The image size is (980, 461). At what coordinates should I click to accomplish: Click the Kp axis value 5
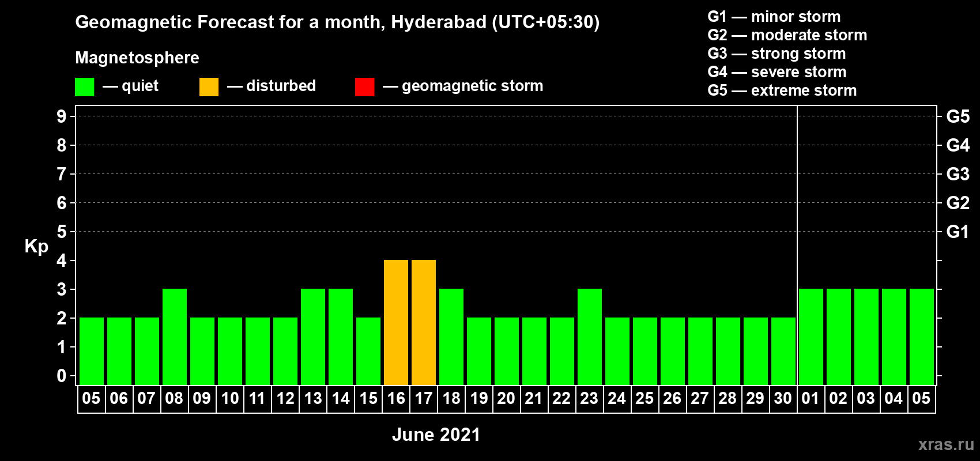[62, 232]
